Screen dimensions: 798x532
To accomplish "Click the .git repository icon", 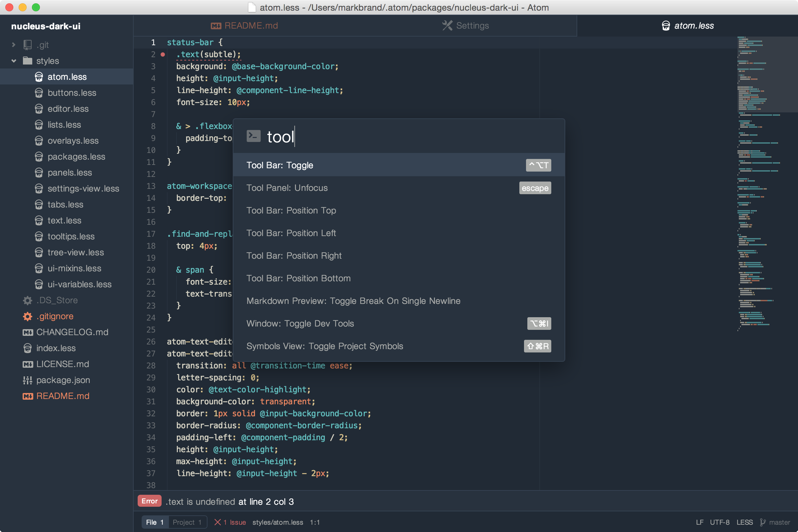I will point(28,45).
